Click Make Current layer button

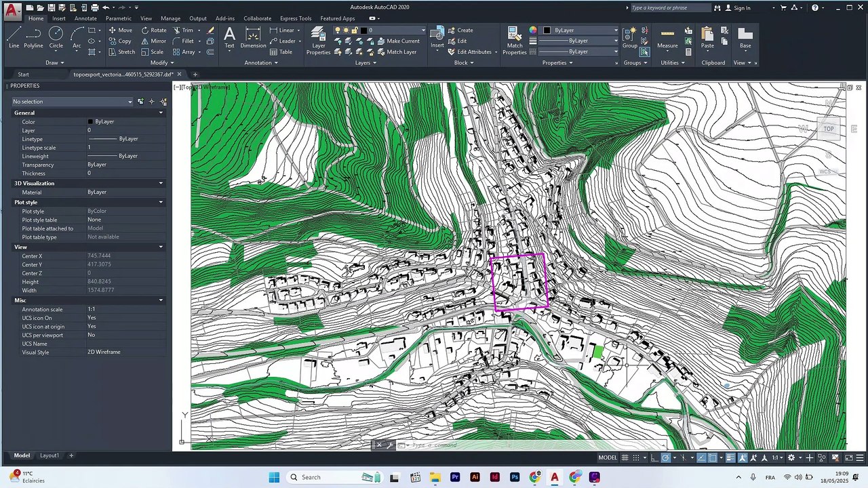(x=399, y=41)
